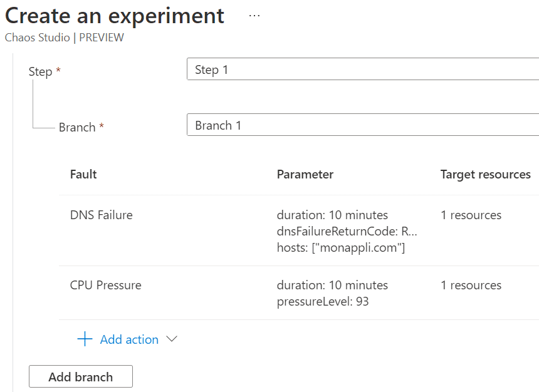Focus the Step 1 name input field

point(362,70)
